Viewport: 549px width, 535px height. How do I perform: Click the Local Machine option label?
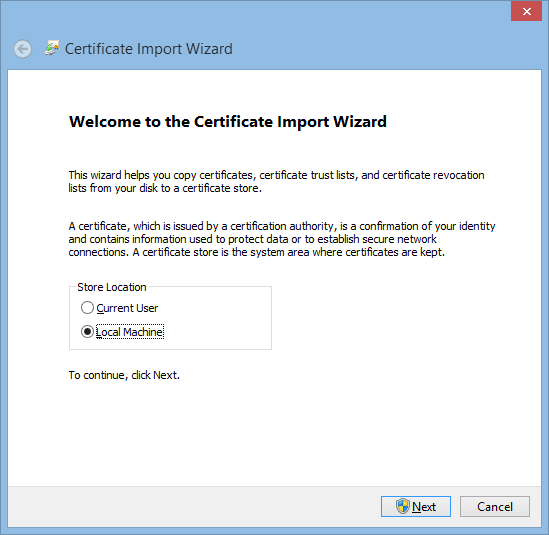click(x=130, y=332)
